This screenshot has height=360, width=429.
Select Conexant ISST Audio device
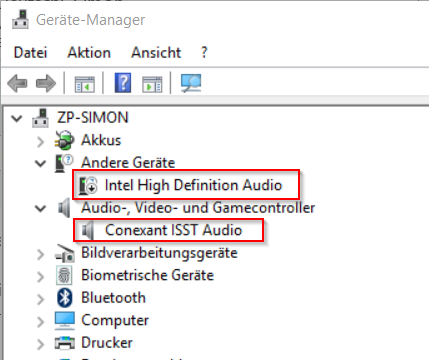[169, 230]
